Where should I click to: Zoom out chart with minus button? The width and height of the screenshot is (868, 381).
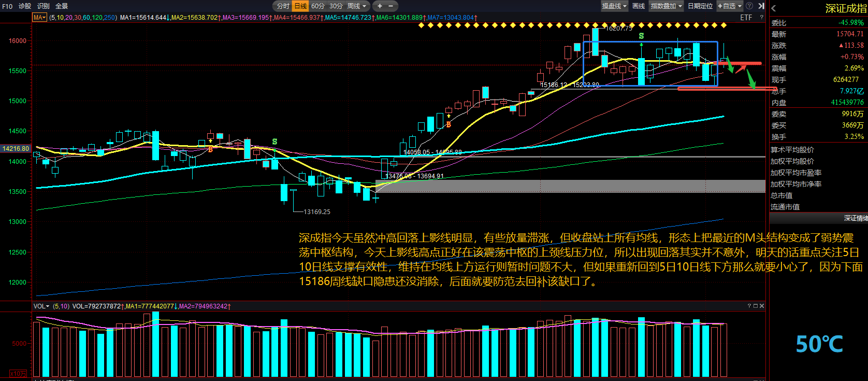click(x=391, y=6)
